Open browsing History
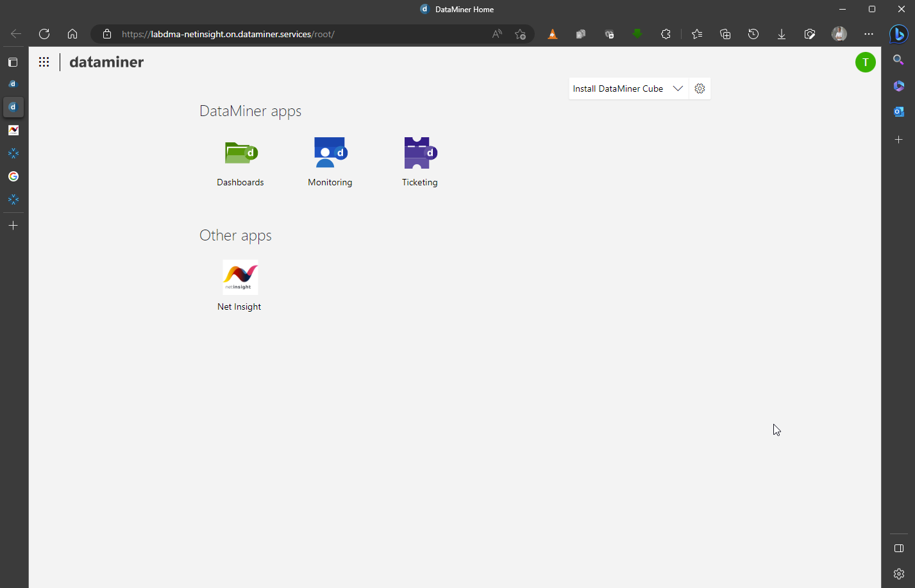Screen dimensions: 915x588 coord(753,34)
